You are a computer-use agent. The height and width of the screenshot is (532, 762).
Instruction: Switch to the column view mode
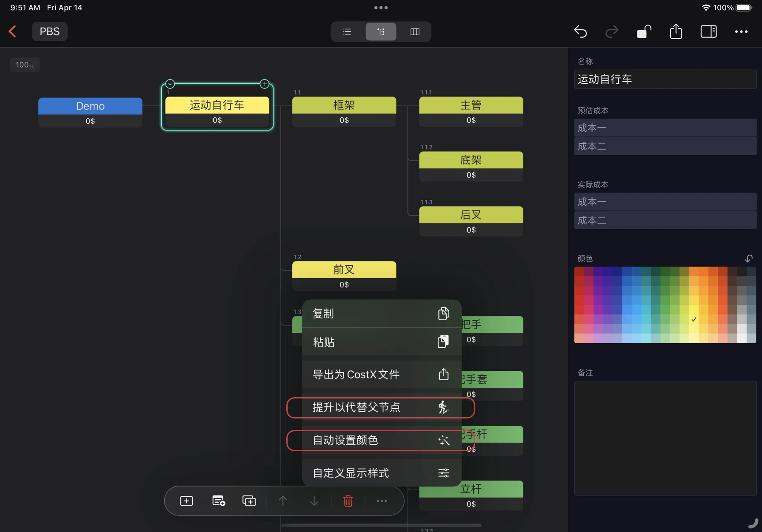tap(414, 31)
